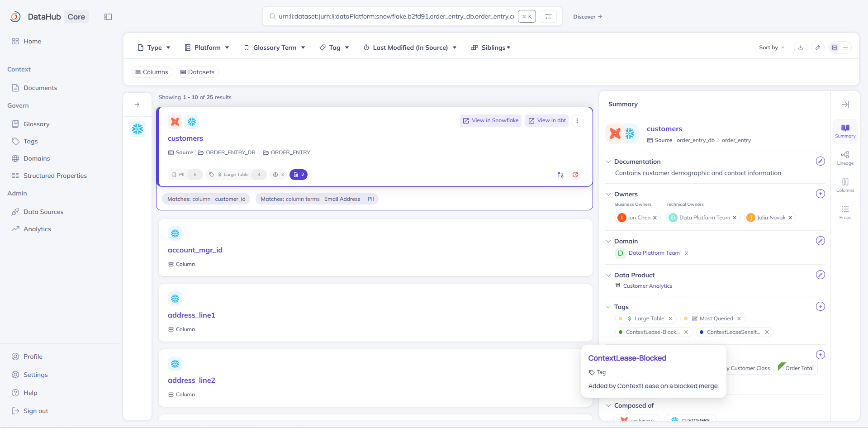Collapse the Tags section

click(x=608, y=307)
